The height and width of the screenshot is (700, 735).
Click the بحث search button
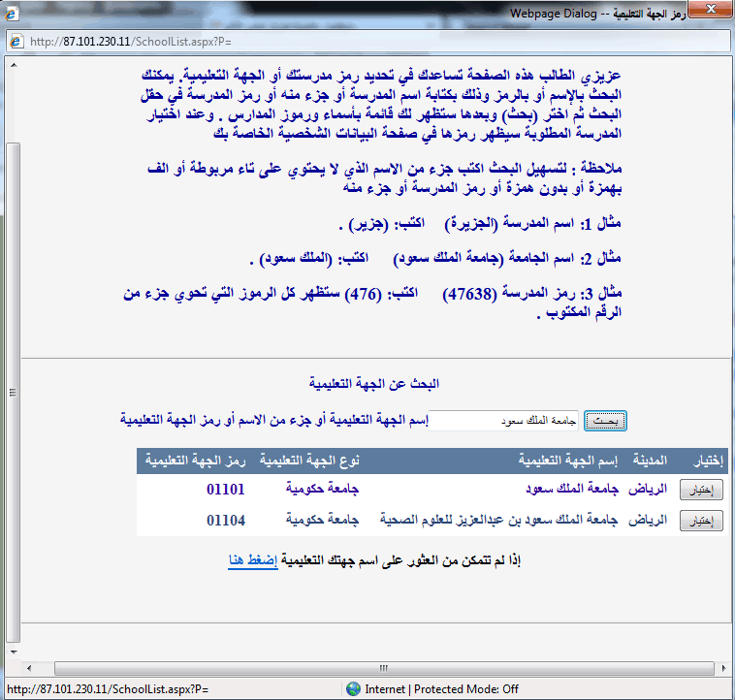tap(605, 421)
